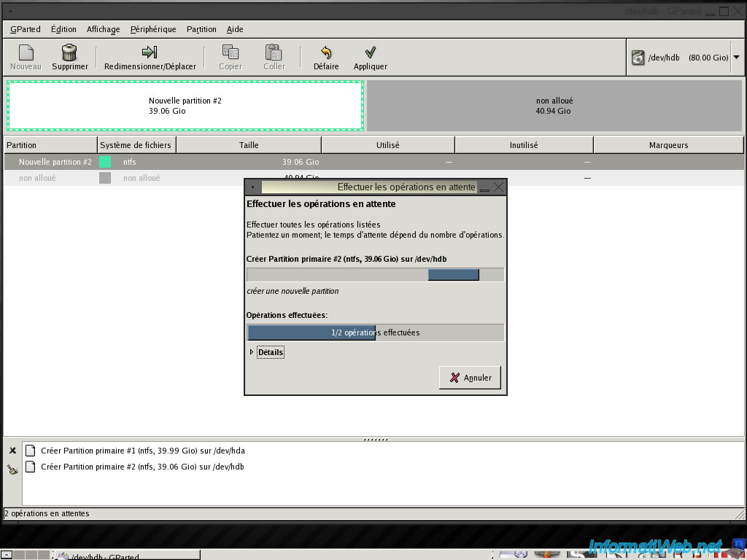Viewport: 747px width, 560px height.
Task: Open the GParted window menu dot icon
Action: [10, 11]
